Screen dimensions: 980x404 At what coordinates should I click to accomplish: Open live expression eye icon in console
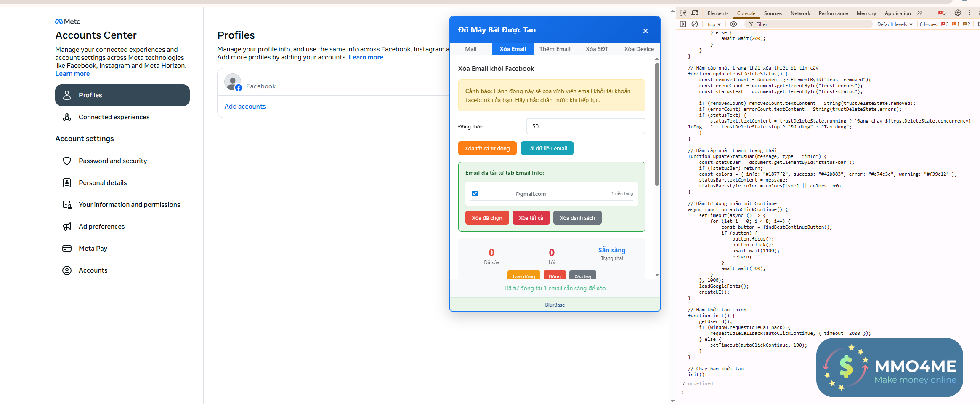[x=733, y=24]
